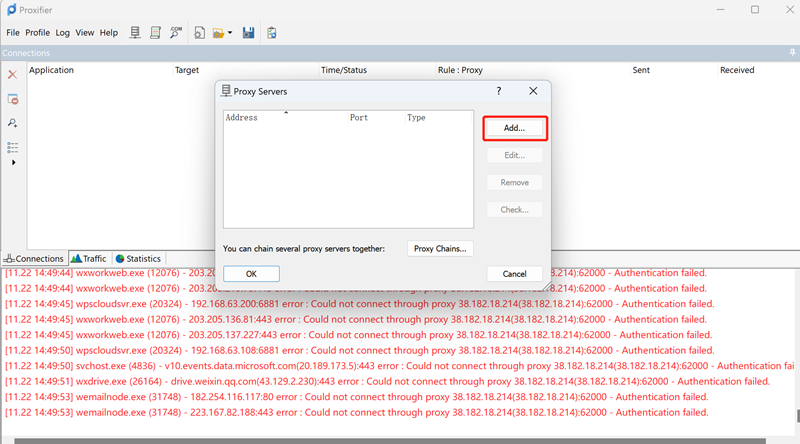
Task: Switch to the Connections tab
Action: pyautogui.click(x=34, y=259)
